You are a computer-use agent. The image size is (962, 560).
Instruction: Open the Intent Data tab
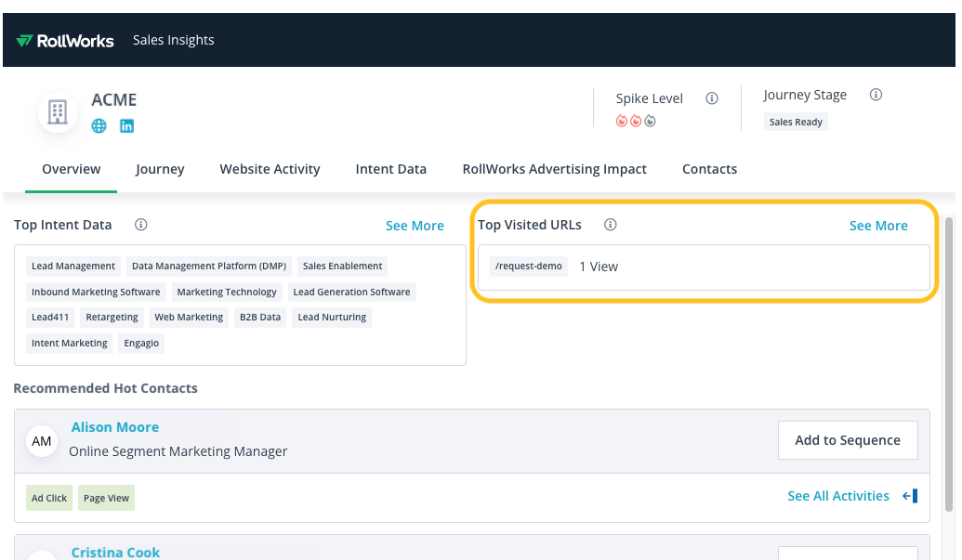[390, 169]
